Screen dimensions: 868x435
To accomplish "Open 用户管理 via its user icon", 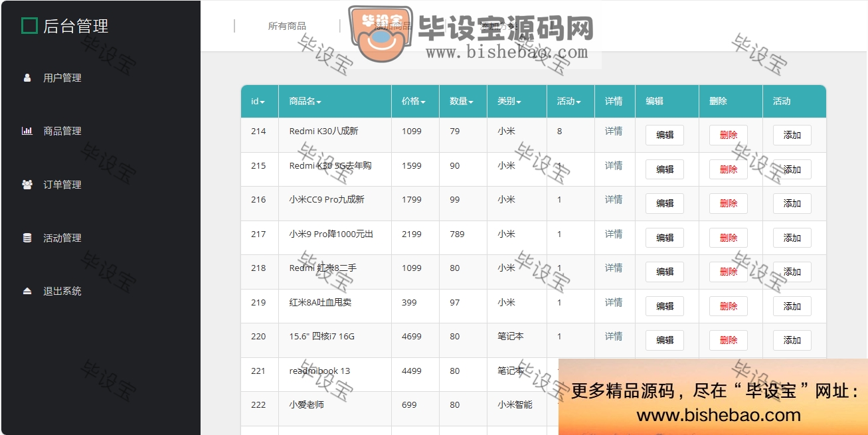I will [x=27, y=78].
